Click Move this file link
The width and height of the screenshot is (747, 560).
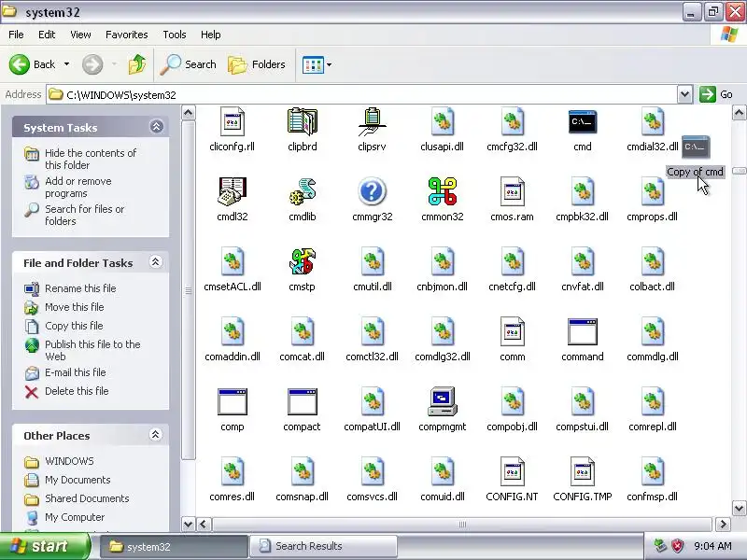click(75, 307)
